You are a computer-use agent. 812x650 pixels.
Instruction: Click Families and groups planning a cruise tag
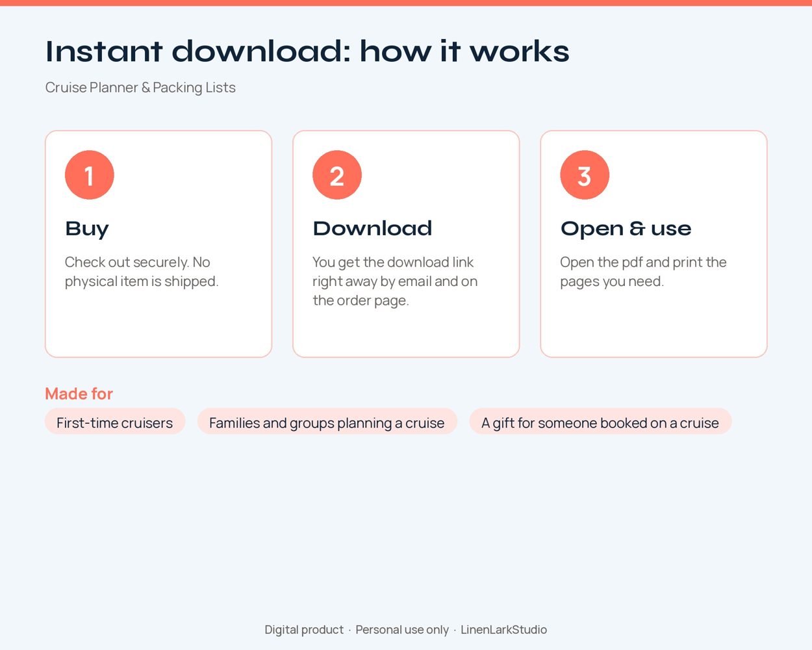327,422
